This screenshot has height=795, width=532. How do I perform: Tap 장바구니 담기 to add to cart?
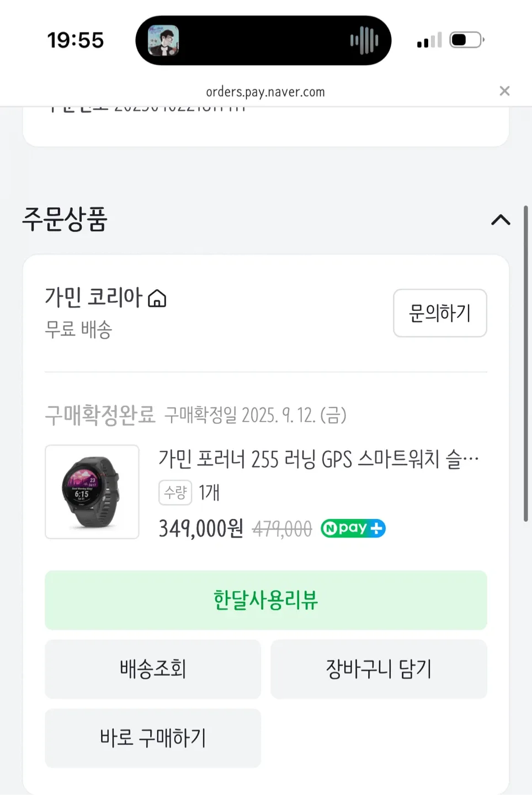[x=379, y=669]
